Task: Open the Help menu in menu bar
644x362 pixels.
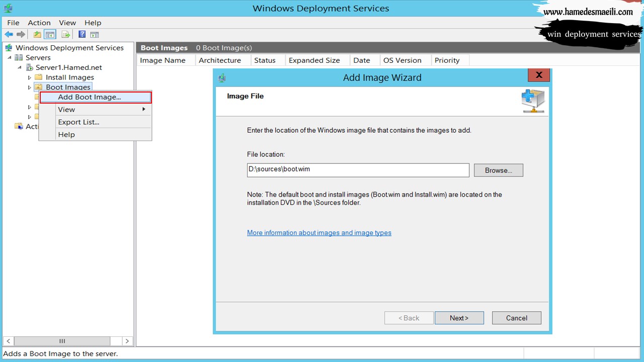Action: (x=93, y=23)
